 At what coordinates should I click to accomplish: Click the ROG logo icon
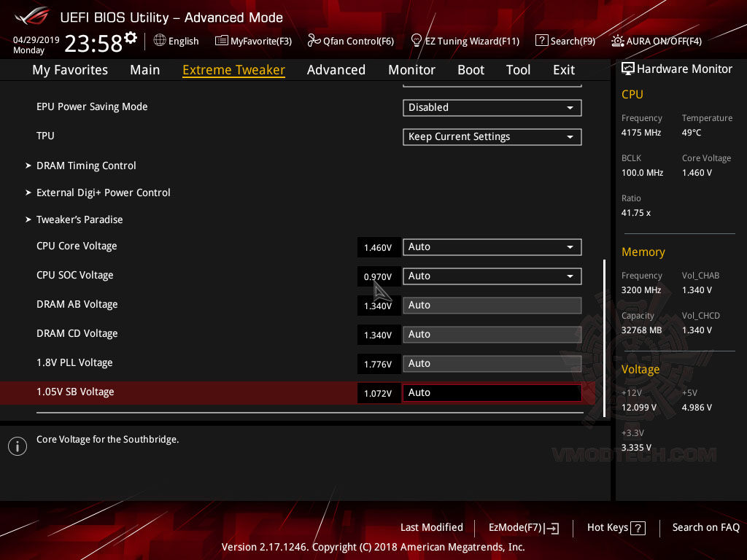click(32, 16)
